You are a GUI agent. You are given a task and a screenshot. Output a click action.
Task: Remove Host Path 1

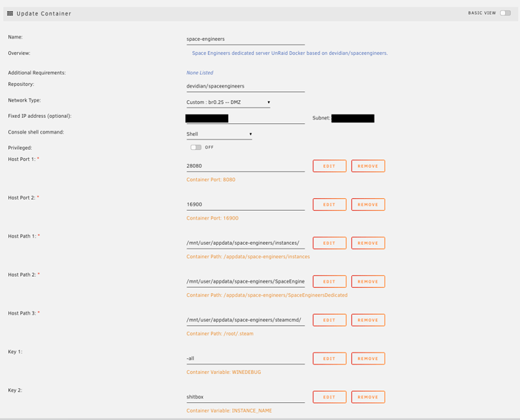coord(368,243)
